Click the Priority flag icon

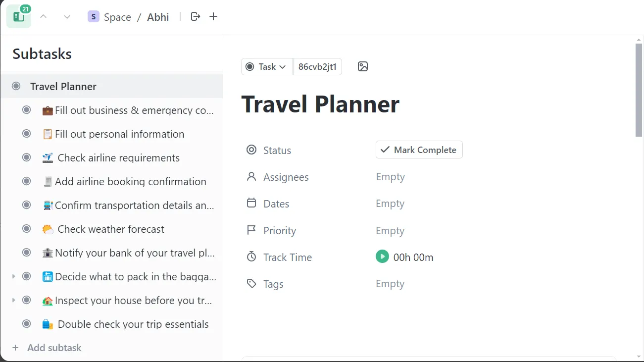pos(251,230)
